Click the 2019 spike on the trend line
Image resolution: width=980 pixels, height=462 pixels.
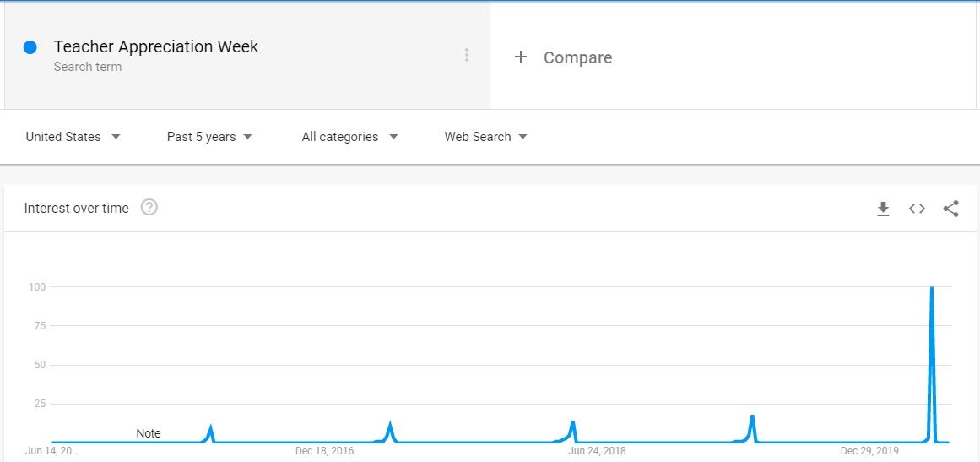752,416
